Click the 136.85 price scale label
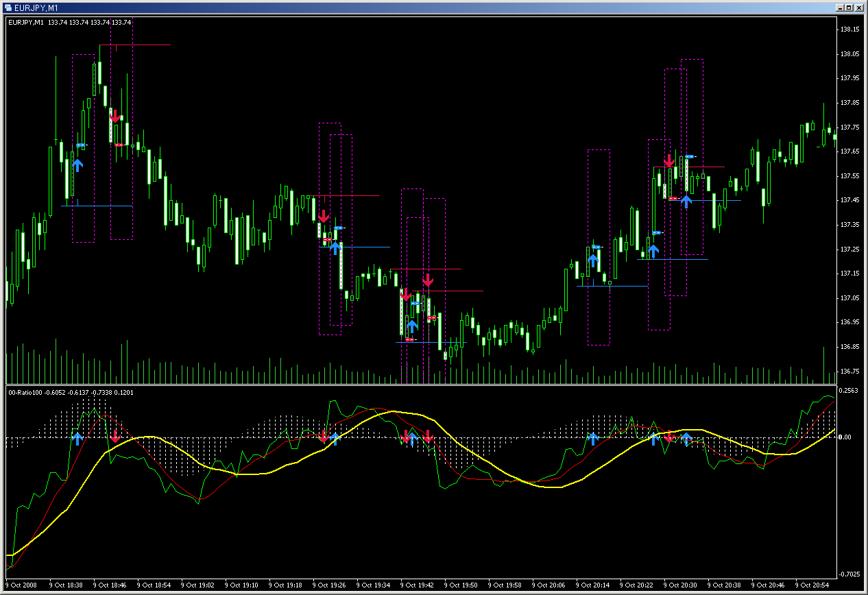Screen dimensions: 868x595 pos(850,347)
